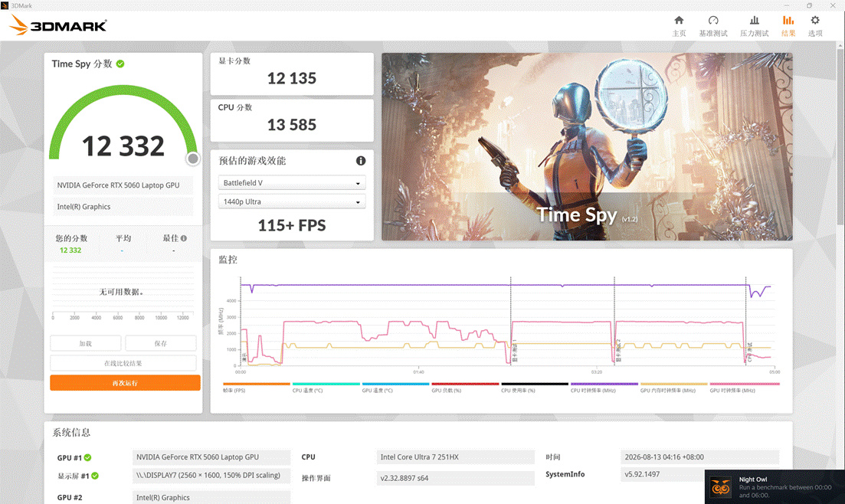Click the Time Spy preview image
This screenshot has height=504, width=845.
[587, 146]
